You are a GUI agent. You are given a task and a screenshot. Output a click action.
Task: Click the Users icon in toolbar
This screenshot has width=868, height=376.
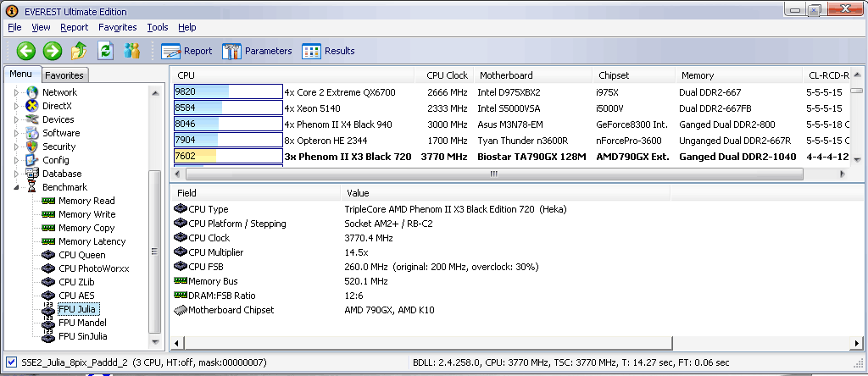pos(131,51)
